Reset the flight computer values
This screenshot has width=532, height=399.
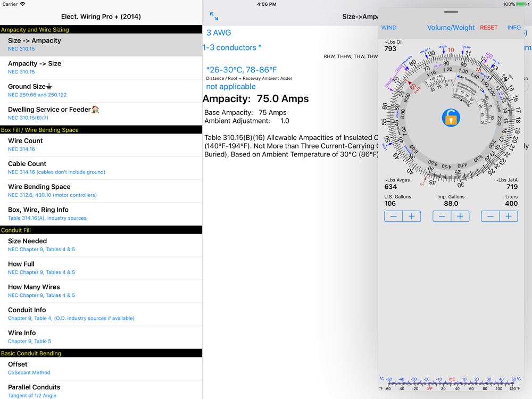click(488, 28)
